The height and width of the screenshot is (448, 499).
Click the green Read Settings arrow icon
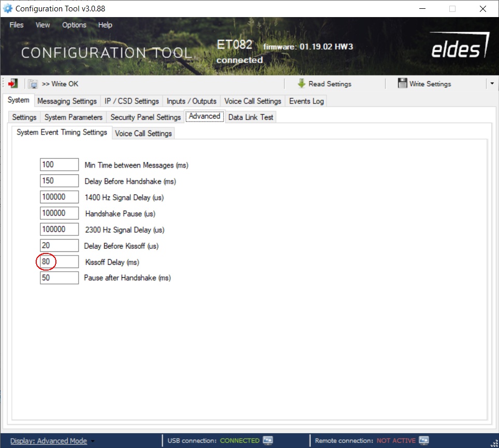[301, 84]
